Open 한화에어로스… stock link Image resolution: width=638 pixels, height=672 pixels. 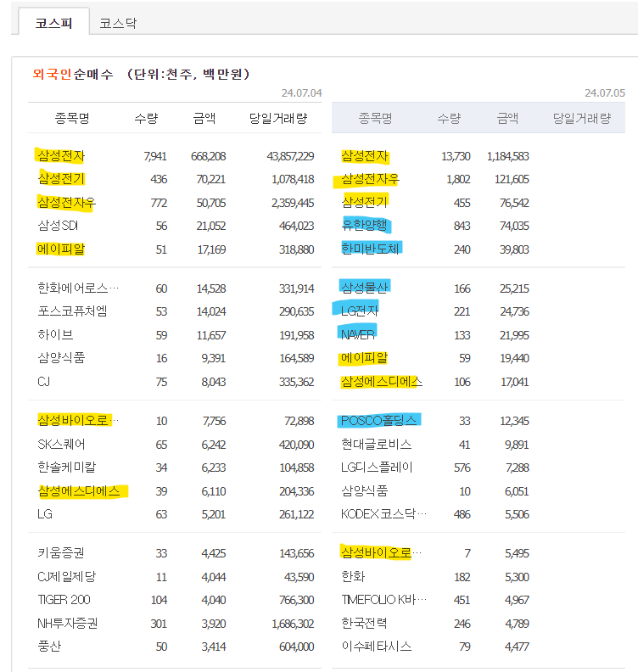point(77,288)
